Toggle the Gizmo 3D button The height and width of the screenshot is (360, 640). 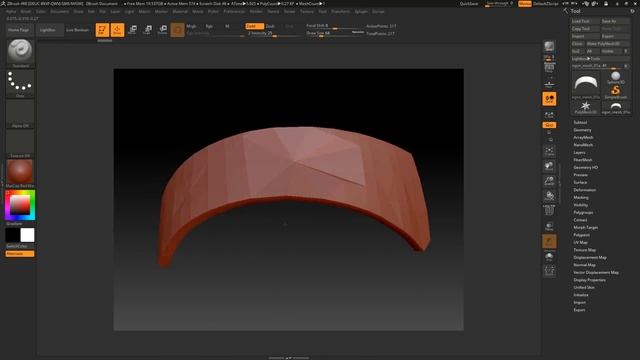point(178,30)
